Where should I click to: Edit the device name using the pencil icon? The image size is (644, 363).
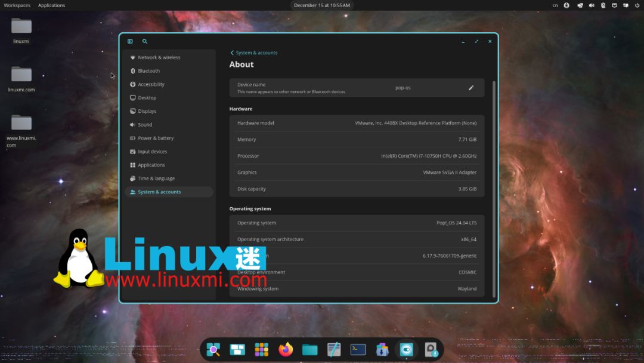tap(471, 87)
